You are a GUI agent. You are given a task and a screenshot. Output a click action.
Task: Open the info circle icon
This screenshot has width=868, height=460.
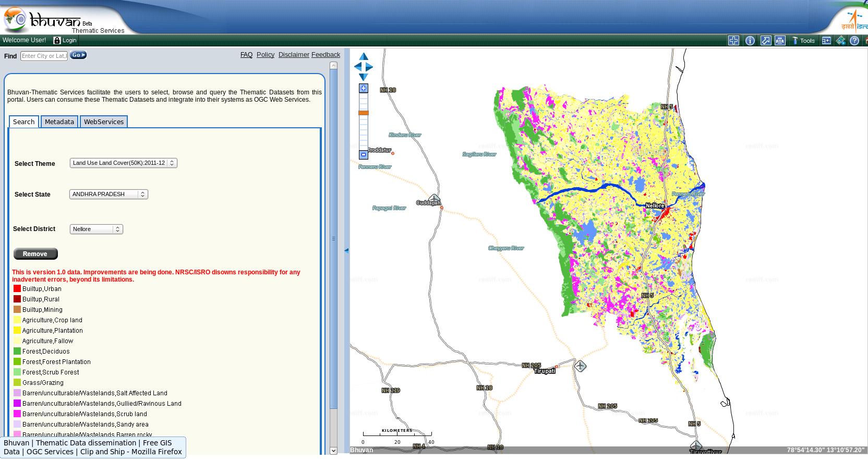click(750, 40)
